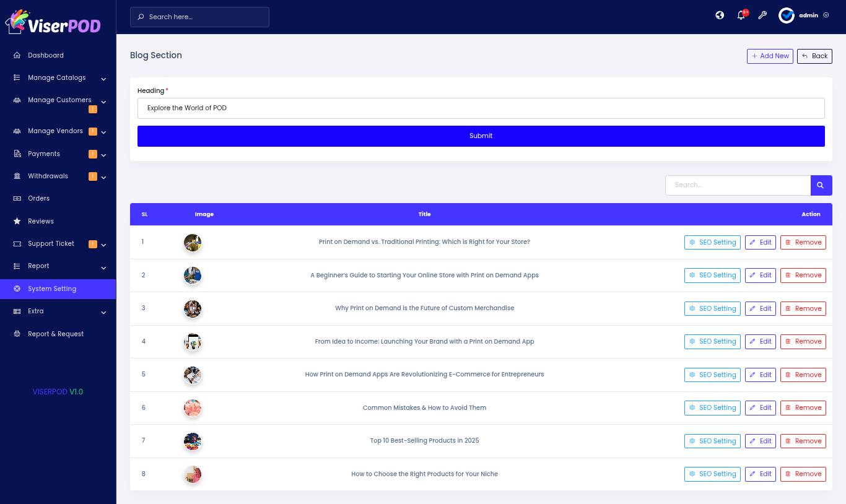Go to Dashboard in sidebar

pyautogui.click(x=45, y=55)
